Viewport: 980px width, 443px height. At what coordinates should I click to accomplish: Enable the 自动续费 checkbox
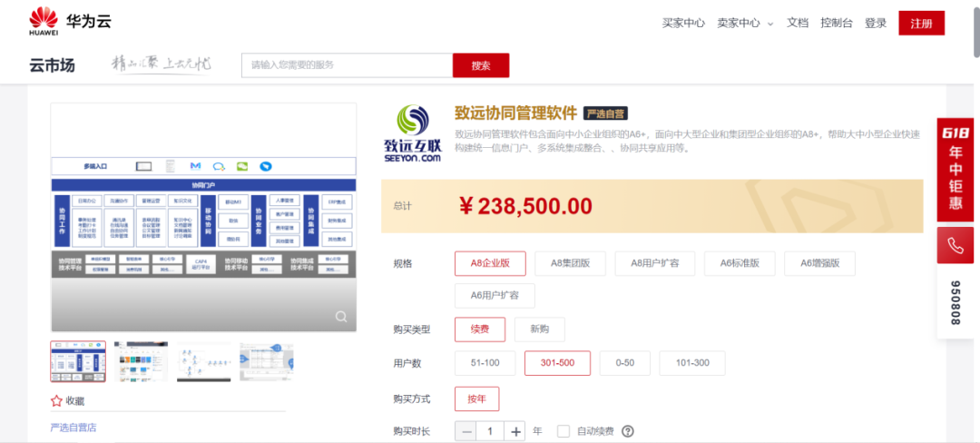(x=563, y=431)
